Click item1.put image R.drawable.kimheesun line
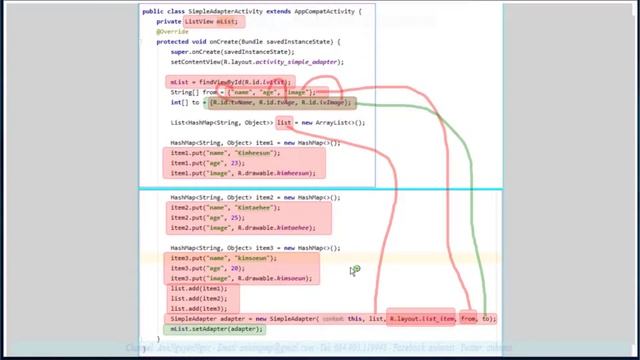This screenshot has width=640, height=360. [243, 173]
